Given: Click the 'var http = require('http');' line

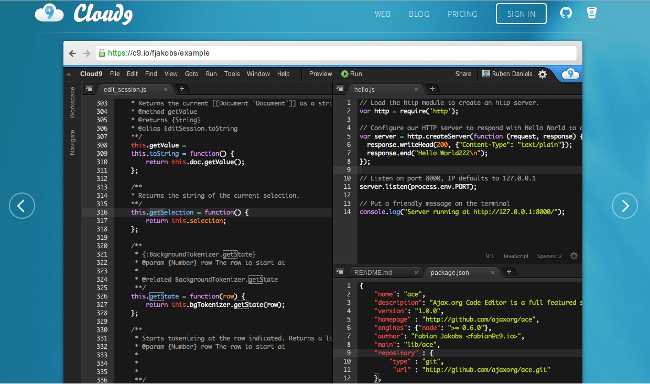Looking at the screenshot, I should point(409,111).
